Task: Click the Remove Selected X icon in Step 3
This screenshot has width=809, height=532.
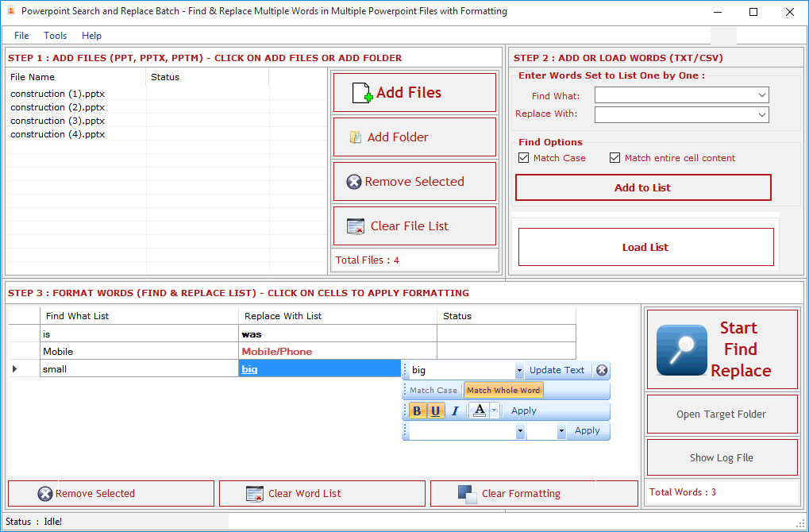Action: pyautogui.click(x=45, y=494)
